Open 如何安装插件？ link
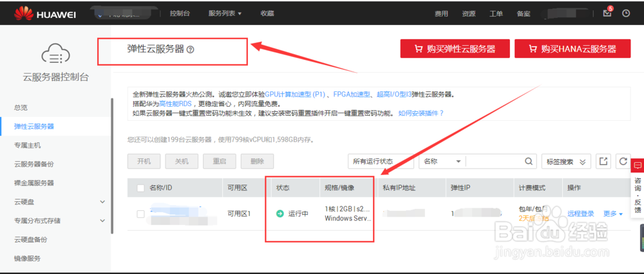The width and height of the screenshot is (644, 274). [421, 113]
